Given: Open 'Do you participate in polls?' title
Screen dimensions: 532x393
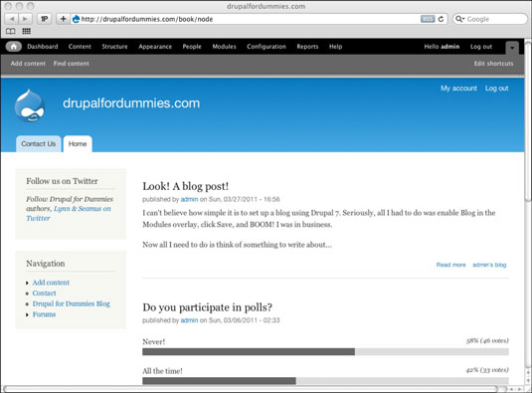Looking at the screenshot, I should pos(207,307).
